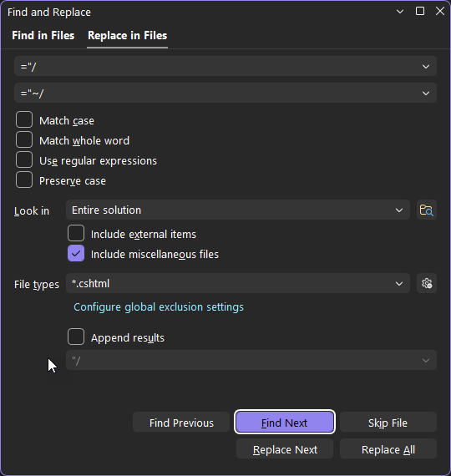451x476 pixels.
Task: Close the Find and Replace window
Action: point(440,11)
